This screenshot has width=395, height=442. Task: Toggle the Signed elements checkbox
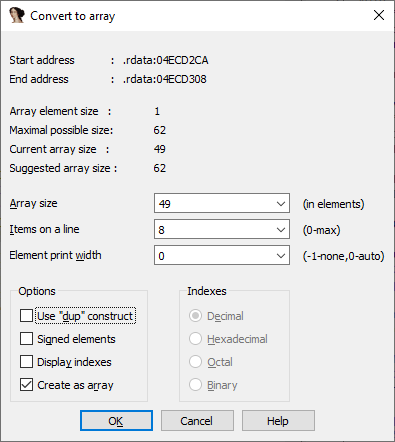tap(26, 338)
